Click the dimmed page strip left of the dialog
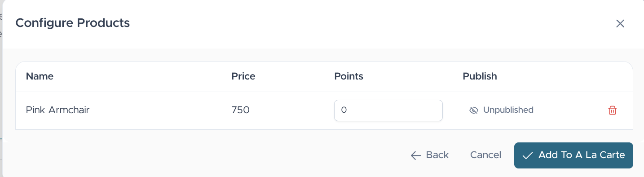This screenshot has width=644, height=177. tap(1, 90)
